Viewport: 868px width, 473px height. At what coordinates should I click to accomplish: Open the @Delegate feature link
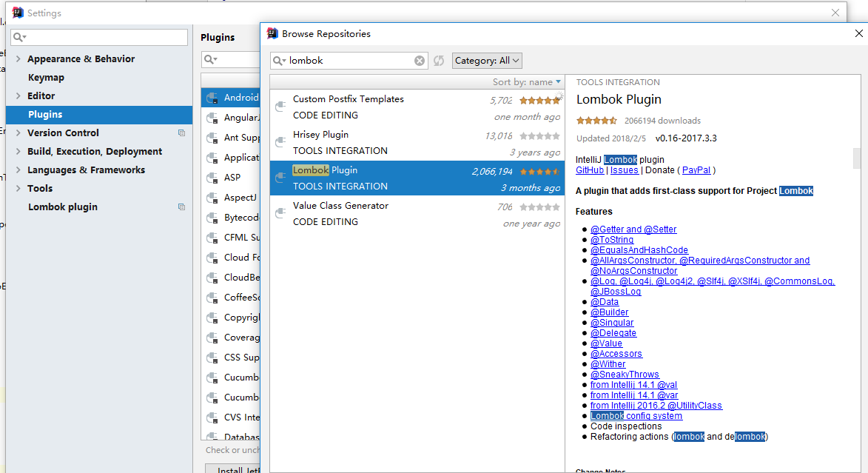[x=613, y=333]
